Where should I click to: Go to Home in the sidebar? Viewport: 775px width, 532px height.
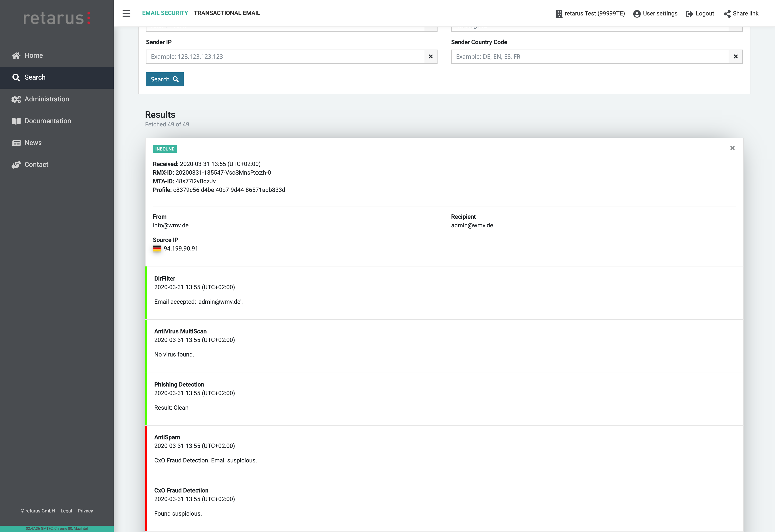(x=57, y=55)
